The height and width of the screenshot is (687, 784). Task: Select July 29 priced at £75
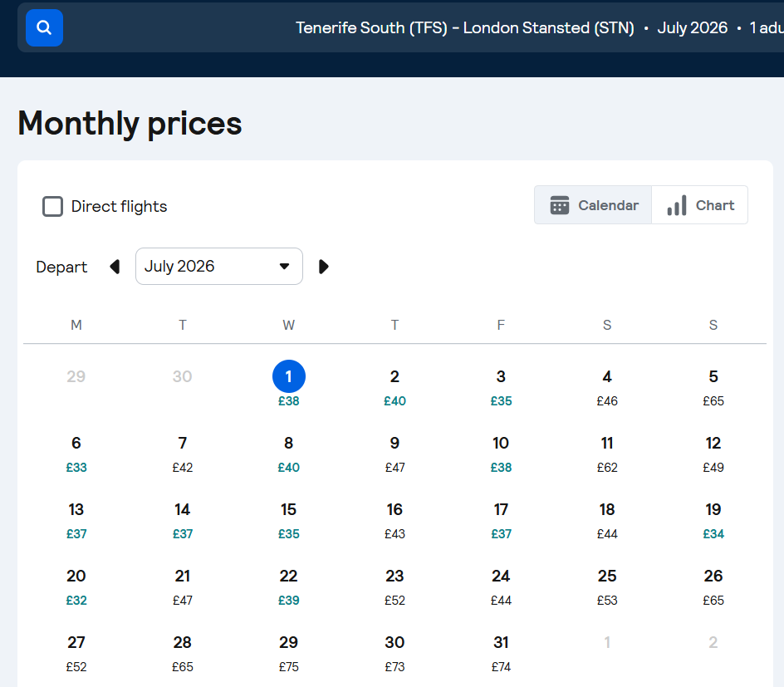(x=289, y=652)
